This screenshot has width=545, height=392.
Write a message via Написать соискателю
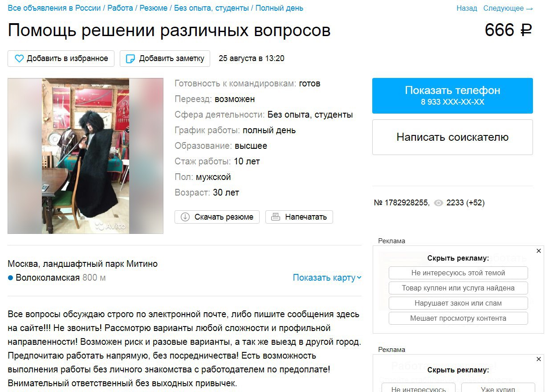click(452, 137)
